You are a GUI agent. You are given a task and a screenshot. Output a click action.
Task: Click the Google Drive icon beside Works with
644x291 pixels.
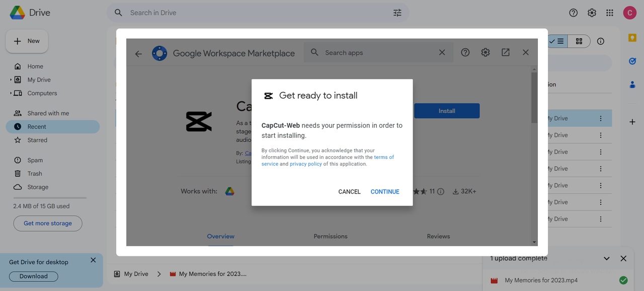tap(229, 191)
